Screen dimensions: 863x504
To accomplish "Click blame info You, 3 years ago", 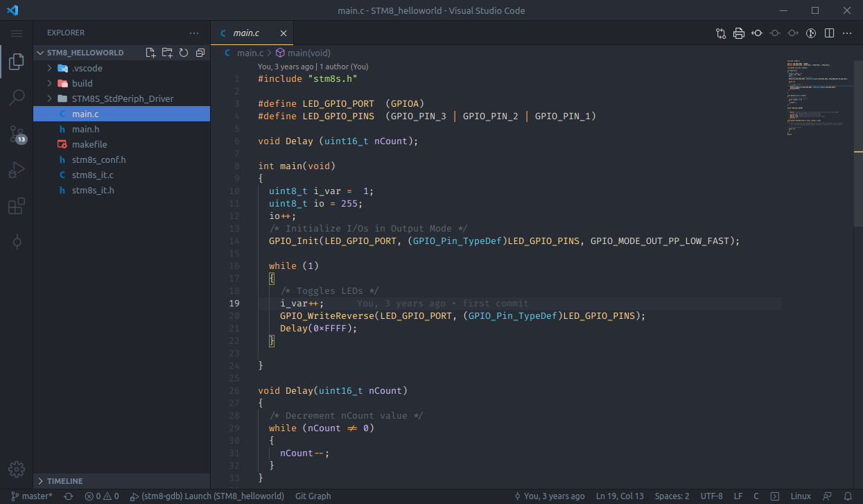I will (549, 496).
